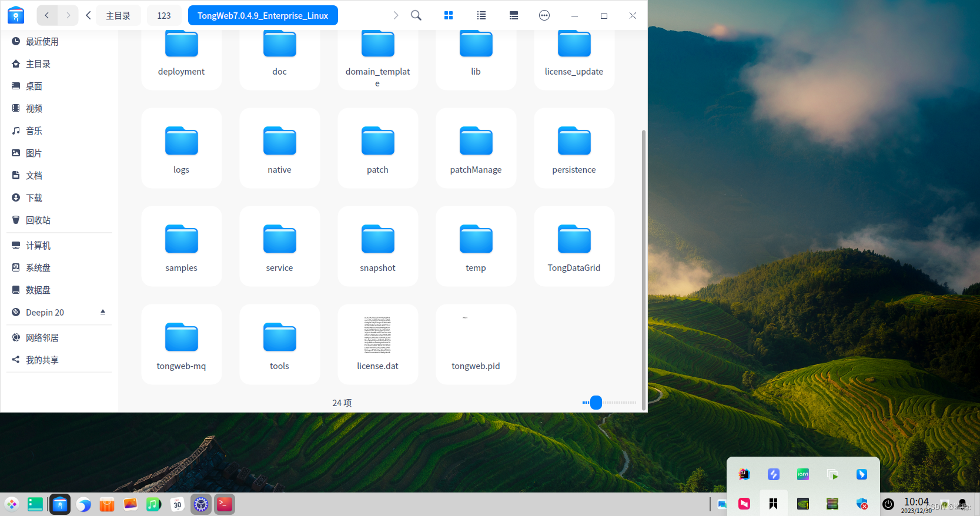
Task: Select the persistence folder
Action: click(574, 148)
